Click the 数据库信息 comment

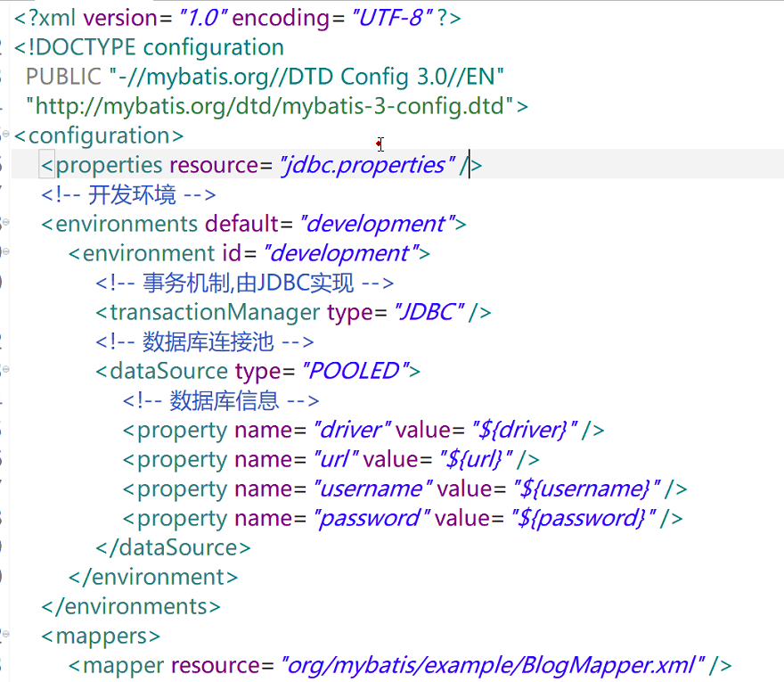[221, 401]
